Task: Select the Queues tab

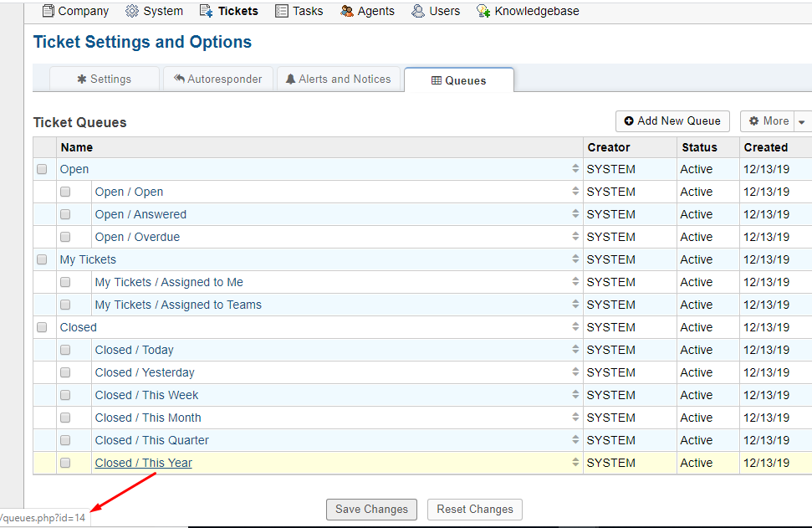Action: tap(459, 80)
